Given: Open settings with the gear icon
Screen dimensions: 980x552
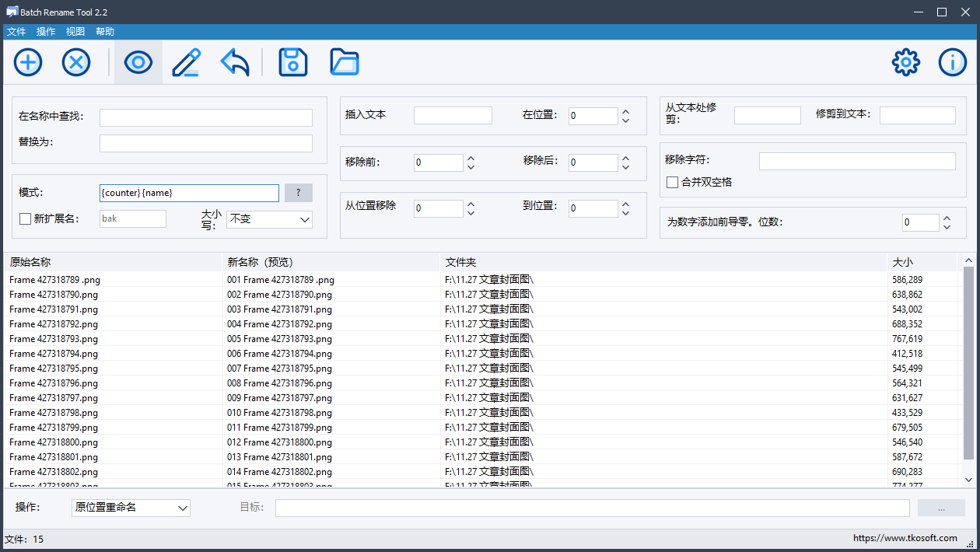Looking at the screenshot, I should (x=906, y=62).
